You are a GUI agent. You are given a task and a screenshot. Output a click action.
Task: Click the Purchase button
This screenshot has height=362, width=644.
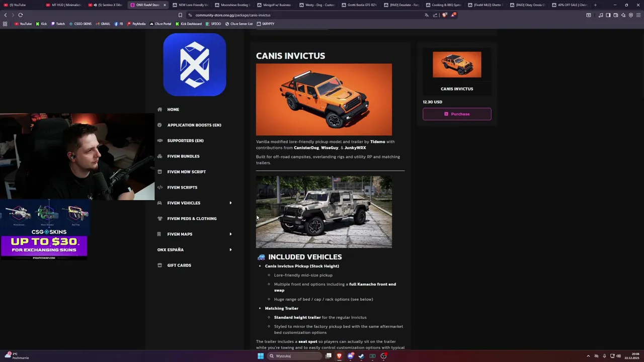coord(457,114)
